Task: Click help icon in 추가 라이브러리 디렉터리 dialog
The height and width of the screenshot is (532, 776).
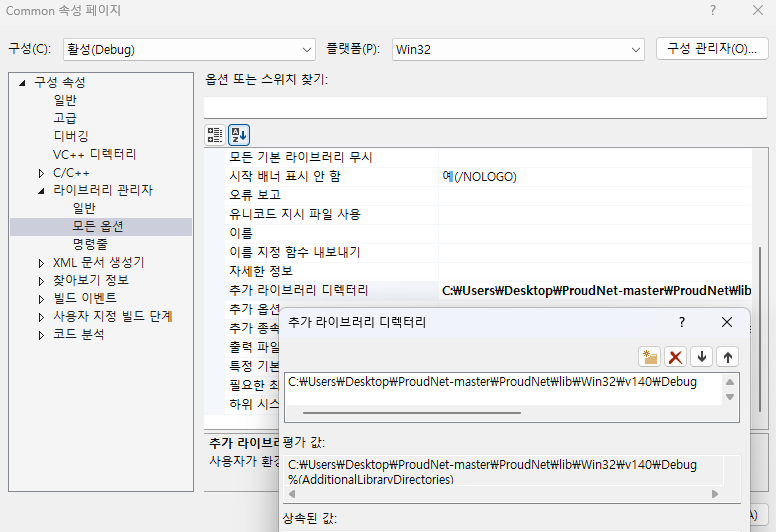Action: (x=682, y=322)
